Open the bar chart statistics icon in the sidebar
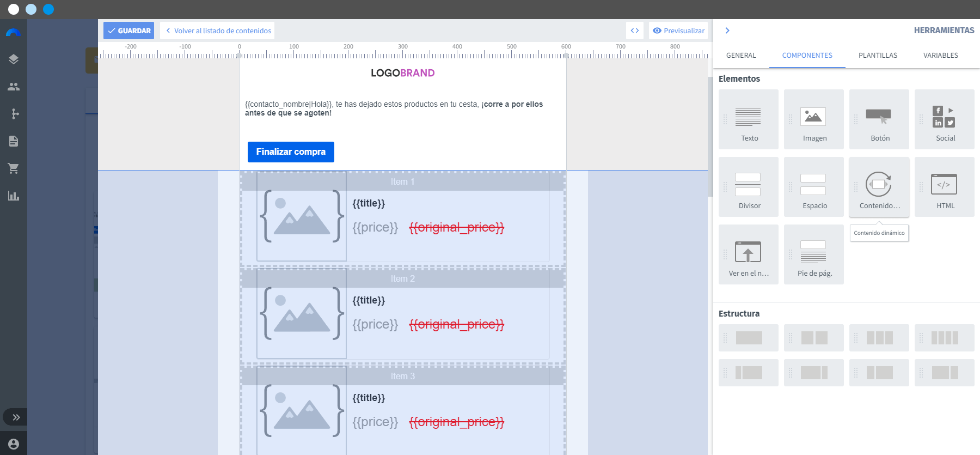The width and height of the screenshot is (980, 455). [14, 196]
